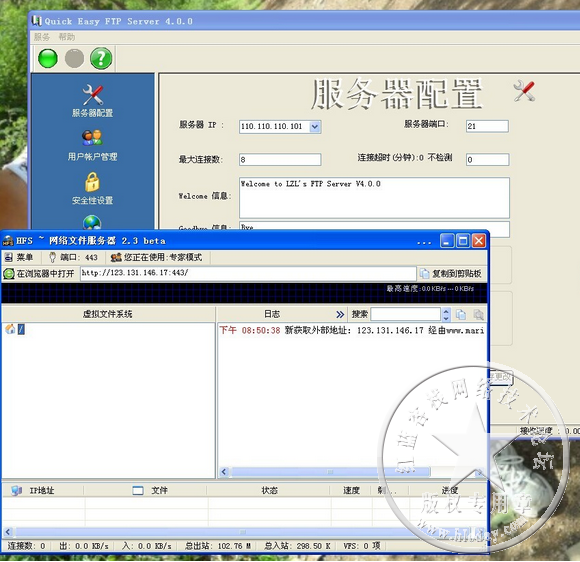Screen dimensions: 580x562
Task: Click log entry 下午 08:50:38 line
Action: tap(352, 330)
